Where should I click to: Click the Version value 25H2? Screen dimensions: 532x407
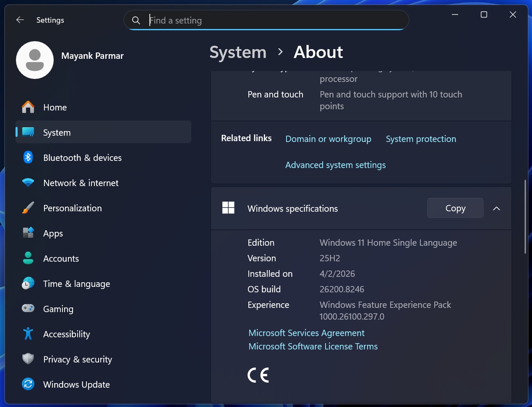tap(330, 258)
